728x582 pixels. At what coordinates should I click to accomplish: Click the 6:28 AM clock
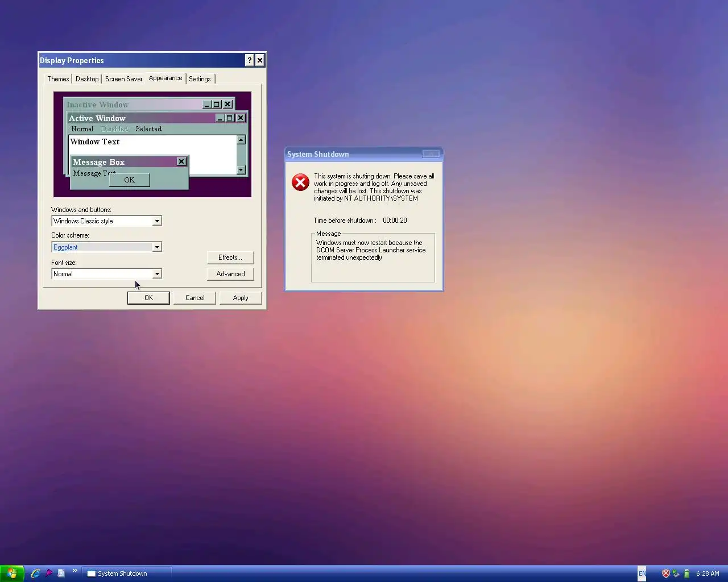[708, 573]
